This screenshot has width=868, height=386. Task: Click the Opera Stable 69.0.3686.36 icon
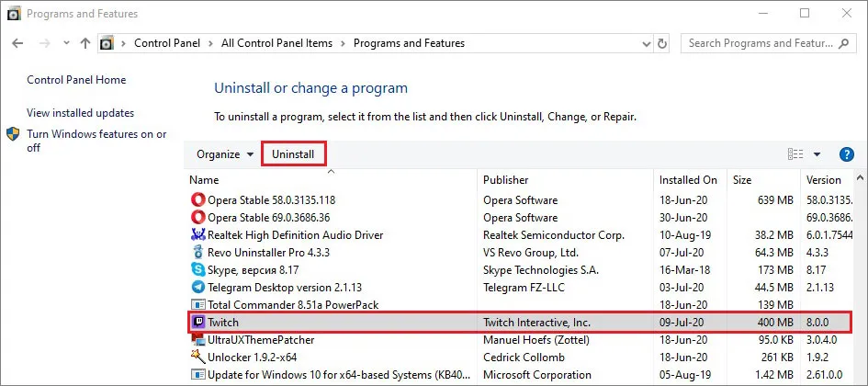(197, 218)
